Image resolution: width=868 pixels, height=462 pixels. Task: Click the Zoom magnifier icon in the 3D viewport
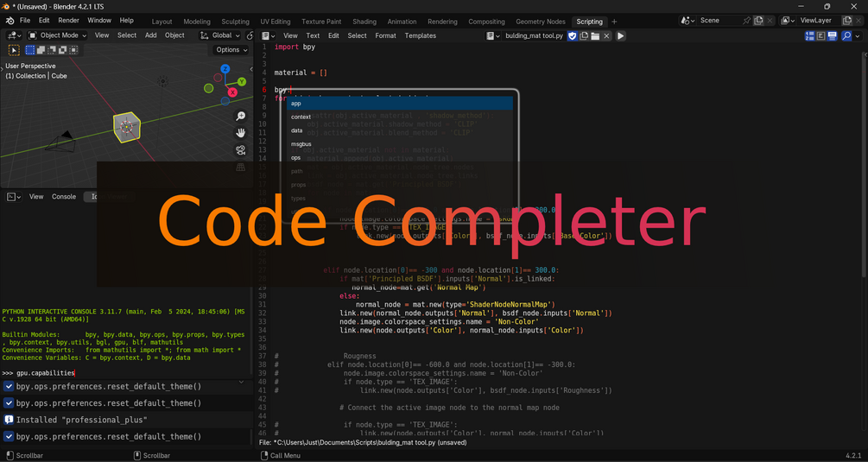point(241,116)
